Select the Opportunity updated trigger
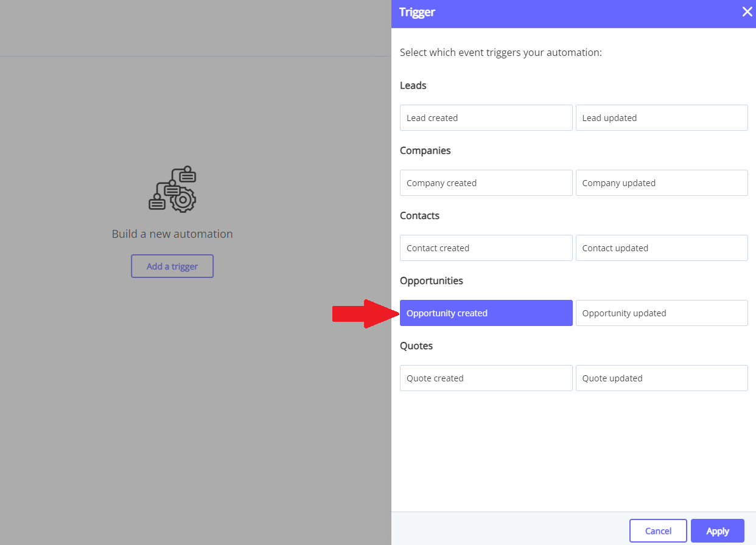This screenshot has height=545, width=756. click(x=662, y=313)
